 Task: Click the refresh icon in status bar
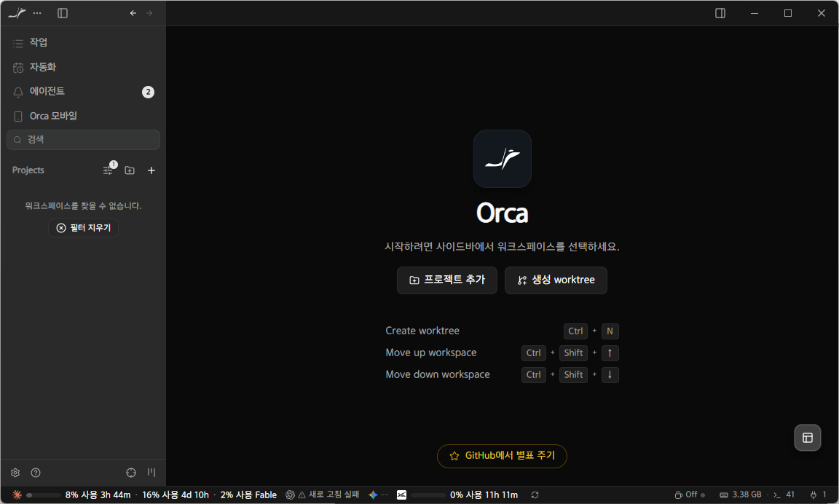tap(535, 495)
